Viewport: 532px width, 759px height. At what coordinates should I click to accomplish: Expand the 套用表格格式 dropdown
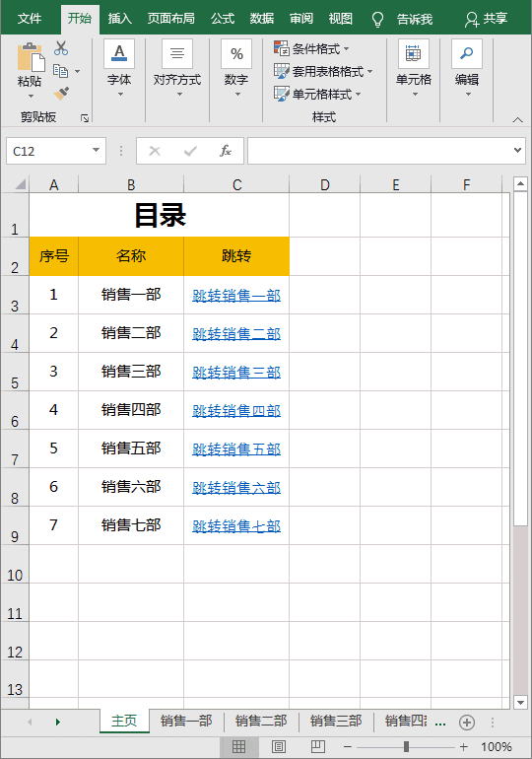pos(370,72)
